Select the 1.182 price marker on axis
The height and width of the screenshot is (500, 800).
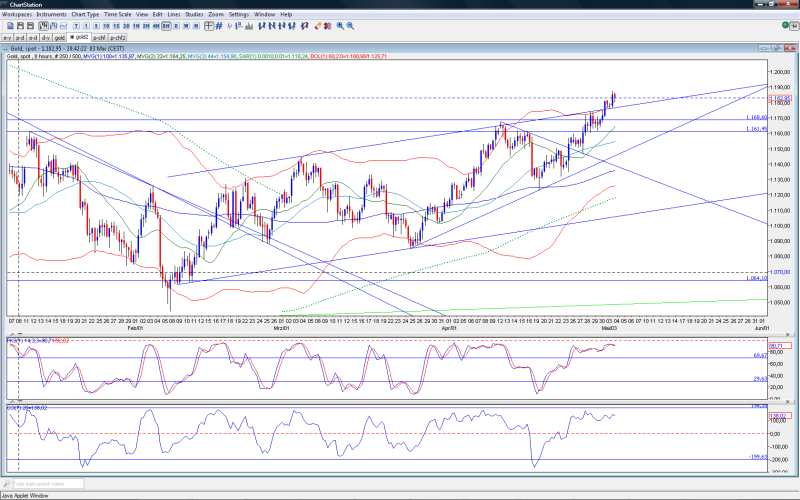pyautogui.click(x=780, y=98)
